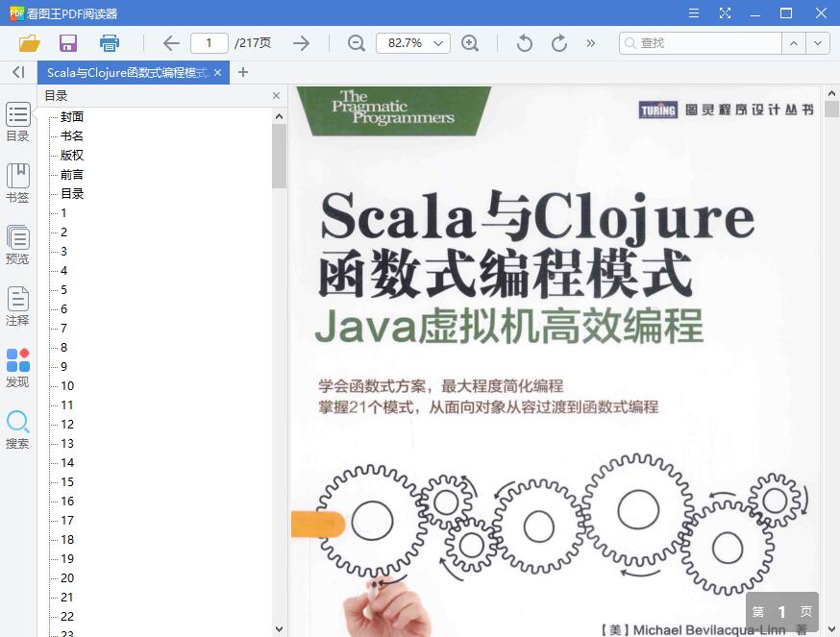The width and height of the screenshot is (840, 637).
Task: Zoom out with the minus magnifier
Action: [x=357, y=43]
